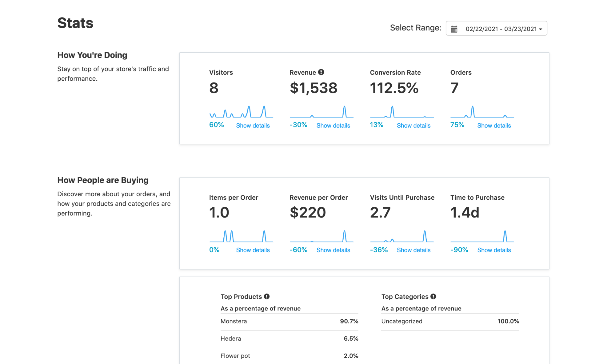Image resolution: width=615 pixels, height=364 pixels.
Task: Open the calendar icon in the date selector
Action: [454, 28]
